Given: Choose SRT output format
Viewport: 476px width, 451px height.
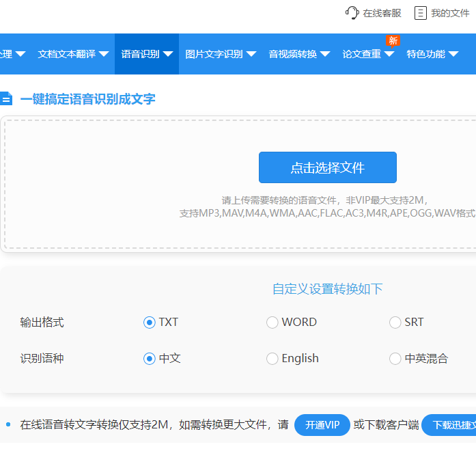Looking at the screenshot, I should tap(395, 323).
